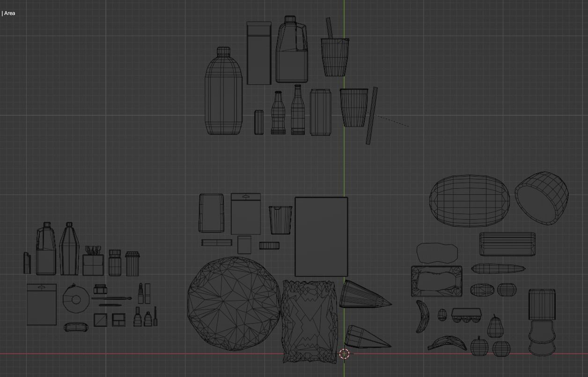The height and width of the screenshot is (377, 588).
Task: Select the round orange next to the apple
Action: click(x=501, y=349)
